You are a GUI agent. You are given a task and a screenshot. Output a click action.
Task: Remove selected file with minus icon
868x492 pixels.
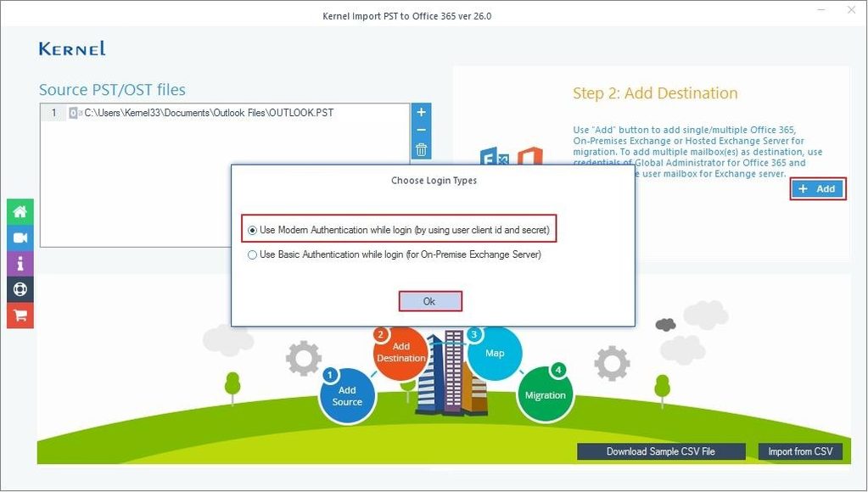(x=421, y=131)
